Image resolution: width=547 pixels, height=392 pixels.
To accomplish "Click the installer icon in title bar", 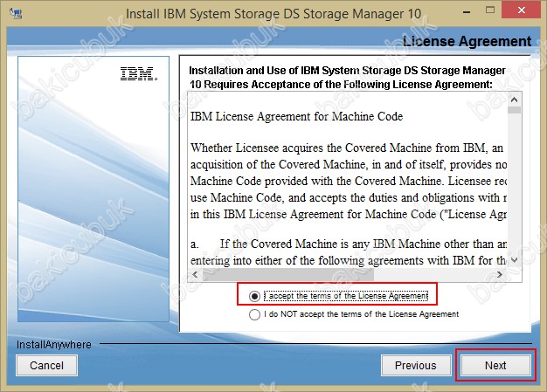I will pyautogui.click(x=16, y=14).
